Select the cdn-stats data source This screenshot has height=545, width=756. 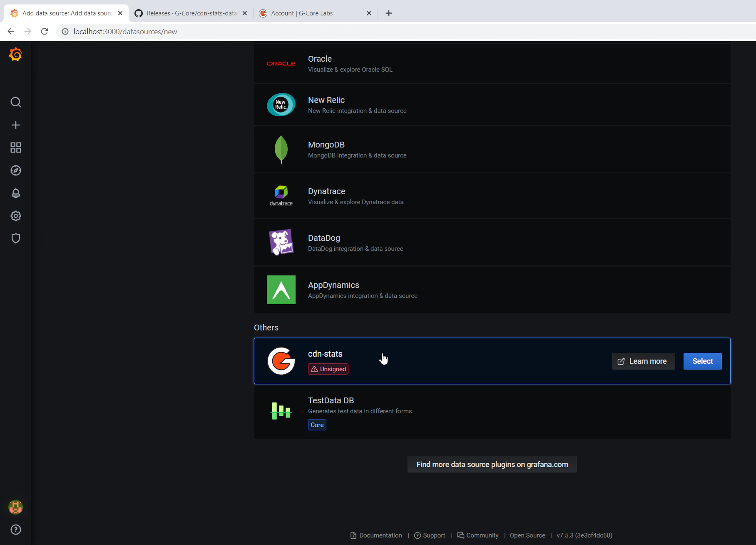point(702,361)
